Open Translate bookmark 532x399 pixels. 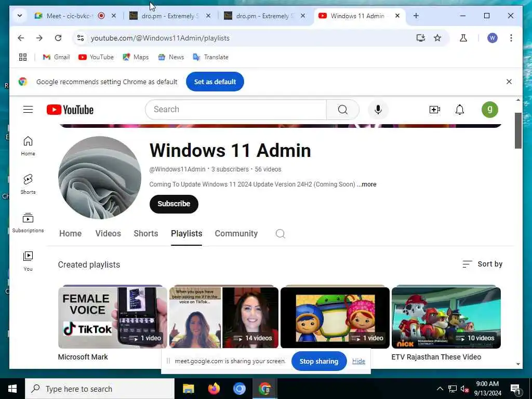point(211,57)
